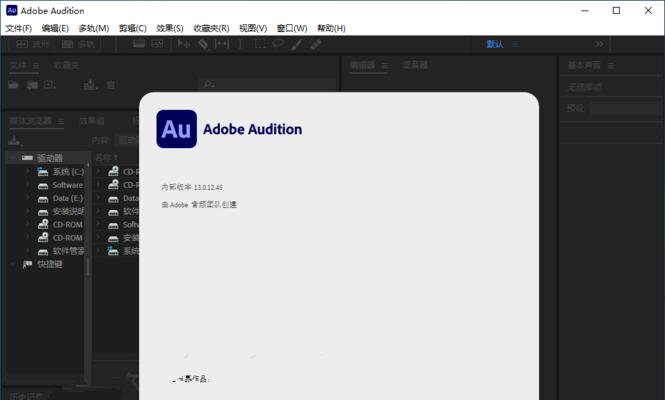Show hidden workspaces with double-arrow overflow
Viewport: 665px width, 400px height.
(x=599, y=44)
